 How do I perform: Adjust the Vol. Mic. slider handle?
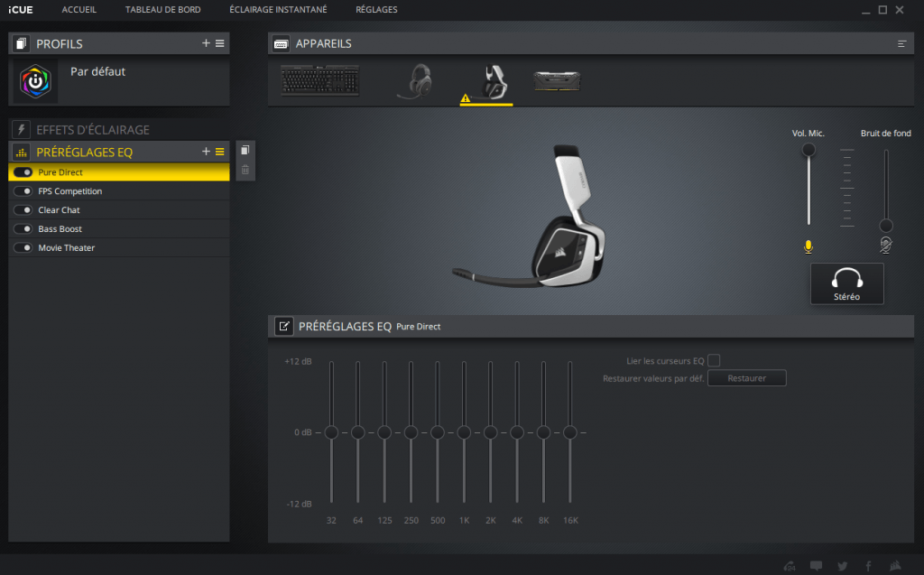[x=808, y=150]
